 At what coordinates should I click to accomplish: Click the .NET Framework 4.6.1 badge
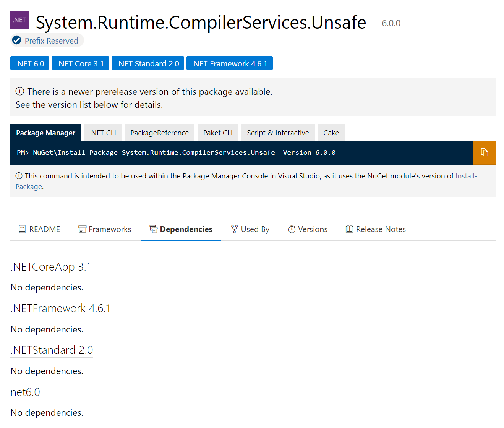pyautogui.click(x=230, y=63)
